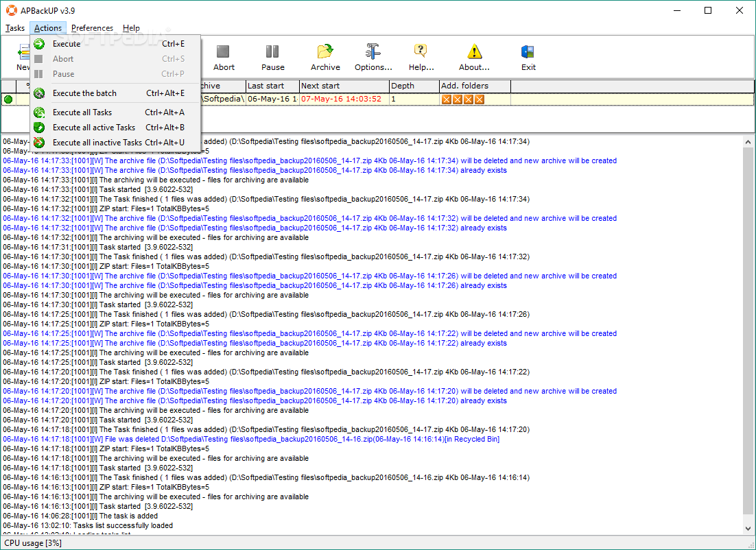The width and height of the screenshot is (756, 550).
Task: Click the 14:16:13 Task finished log line
Action: [266, 477]
